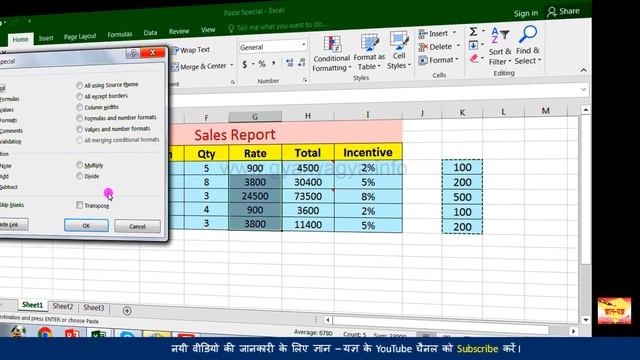The image size is (640, 360).
Task: Click Cancel in Paste Special dialog
Action: coord(137,227)
